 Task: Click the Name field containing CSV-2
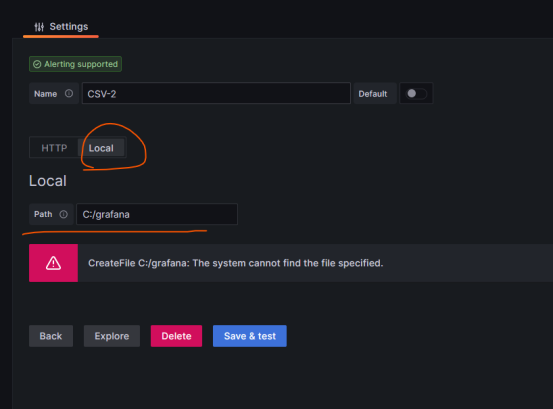point(216,93)
